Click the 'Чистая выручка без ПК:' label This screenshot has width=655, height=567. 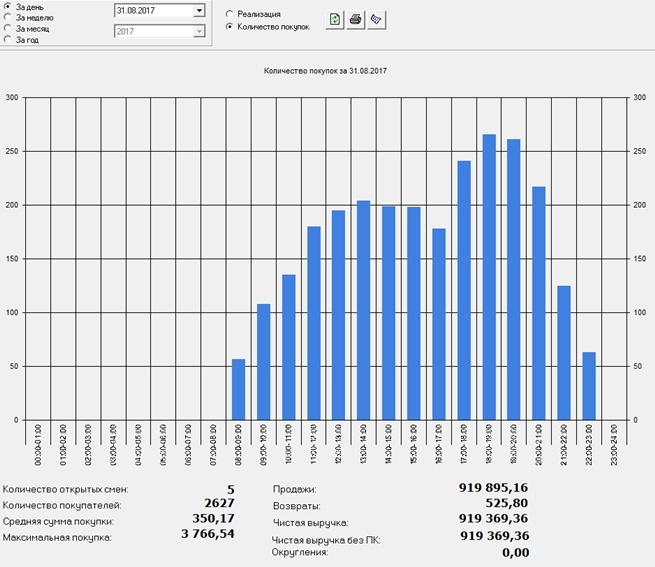point(326,540)
